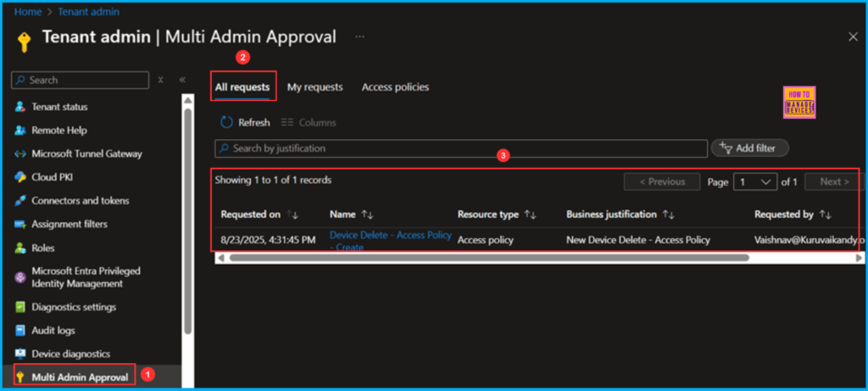The image size is (868, 391).
Task: Sort by Resource type column arrows
Action: point(531,215)
